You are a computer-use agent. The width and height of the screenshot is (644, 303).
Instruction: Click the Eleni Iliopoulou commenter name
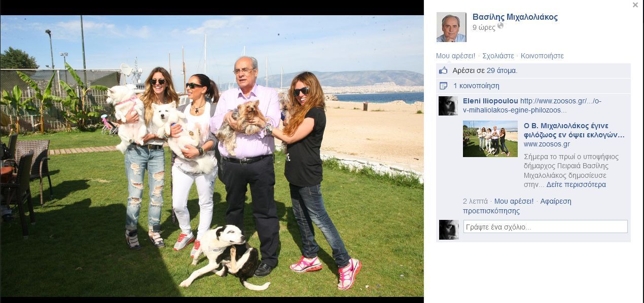(x=490, y=101)
